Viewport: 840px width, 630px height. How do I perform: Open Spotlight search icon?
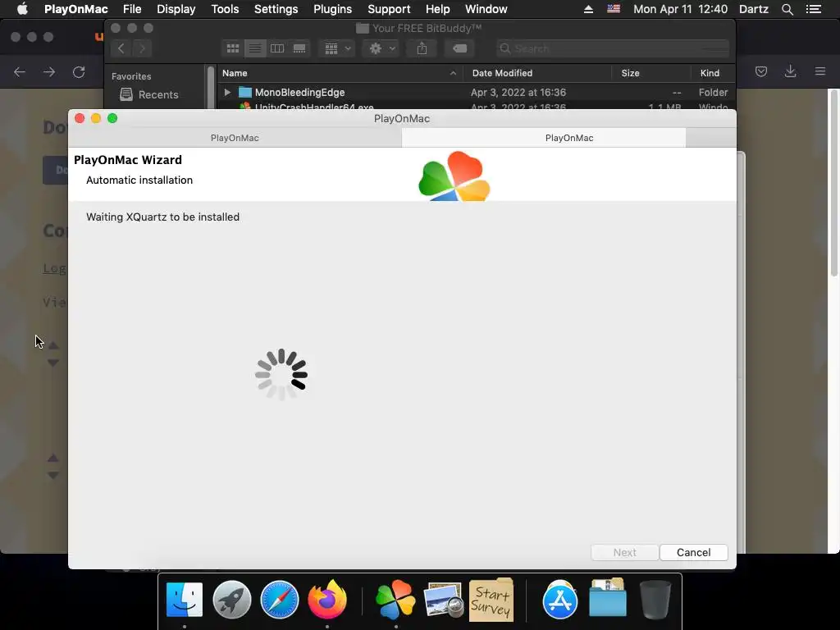[x=787, y=9]
